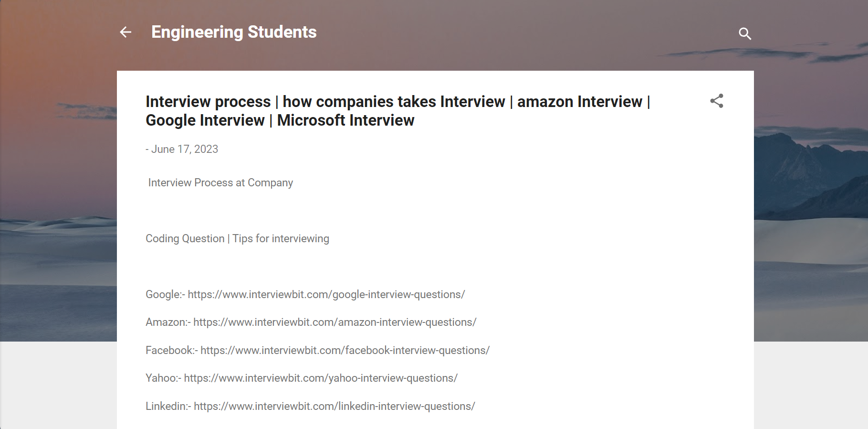
Task: Click the 'Amazon:-' label
Action: click(x=168, y=322)
